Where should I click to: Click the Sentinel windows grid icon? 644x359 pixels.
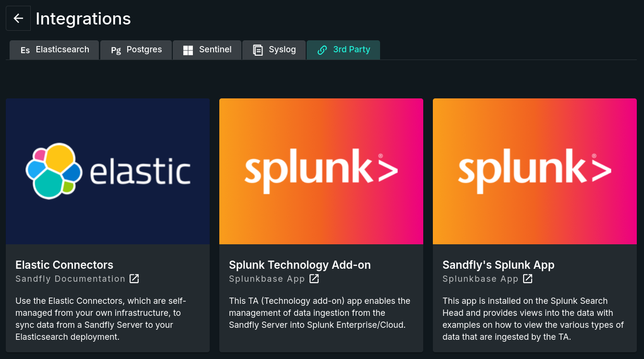pos(188,50)
